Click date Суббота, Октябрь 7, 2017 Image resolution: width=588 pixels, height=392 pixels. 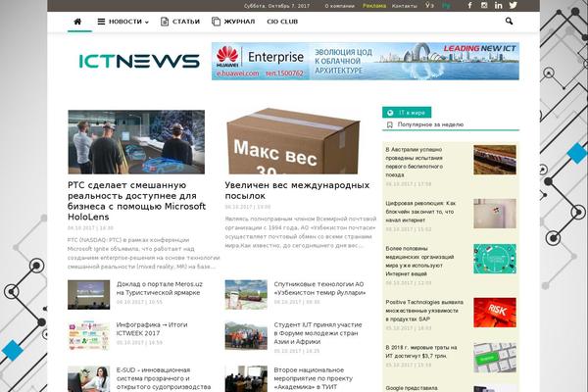(x=276, y=6)
